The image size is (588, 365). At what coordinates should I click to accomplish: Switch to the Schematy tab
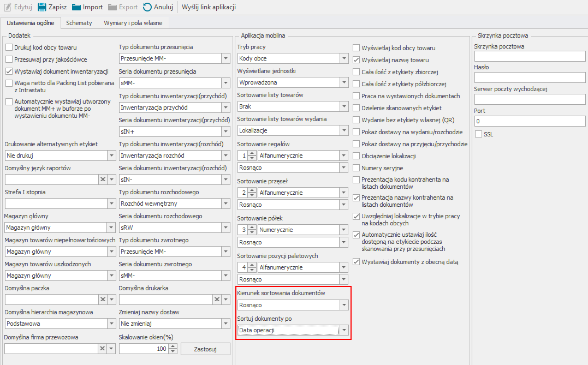coord(79,23)
